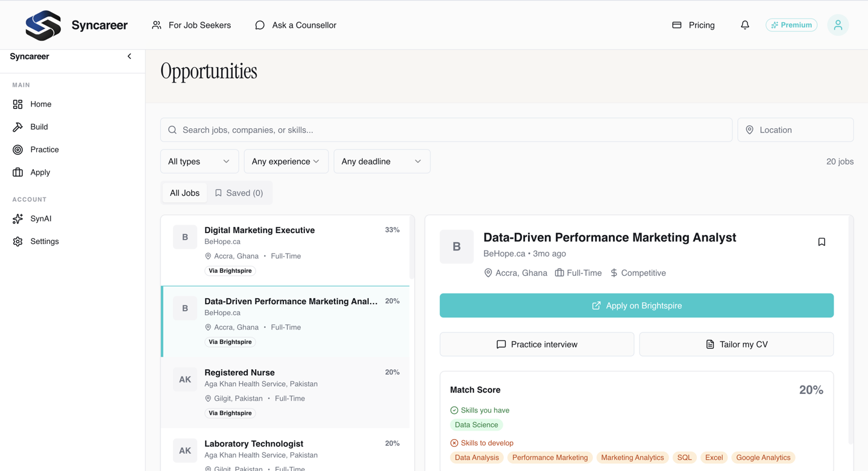Open the All types dropdown
Screen dimensions: 868x471
point(200,161)
